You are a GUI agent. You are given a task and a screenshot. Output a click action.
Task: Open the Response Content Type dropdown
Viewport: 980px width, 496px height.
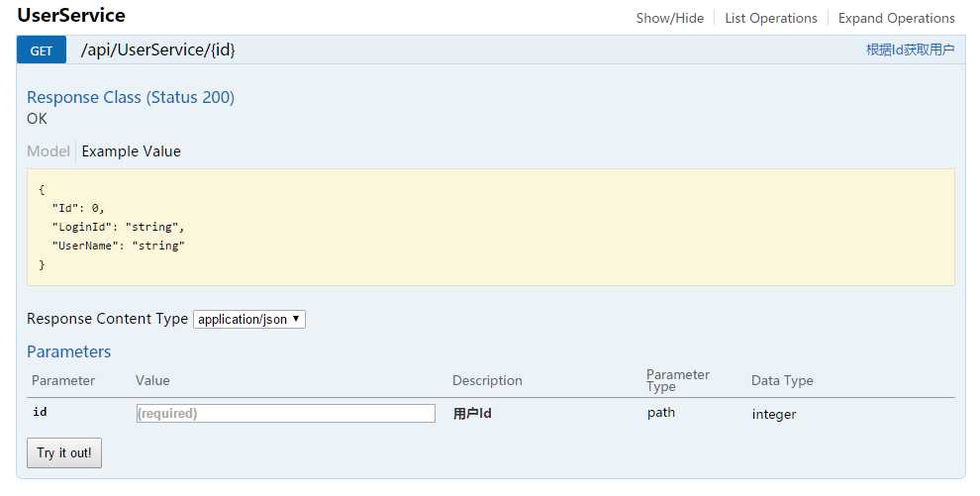(x=249, y=319)
